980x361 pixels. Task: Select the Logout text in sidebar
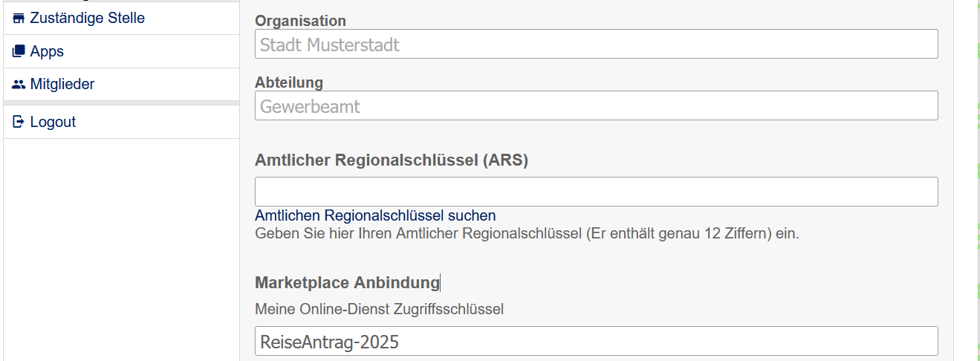coord(53,122)
